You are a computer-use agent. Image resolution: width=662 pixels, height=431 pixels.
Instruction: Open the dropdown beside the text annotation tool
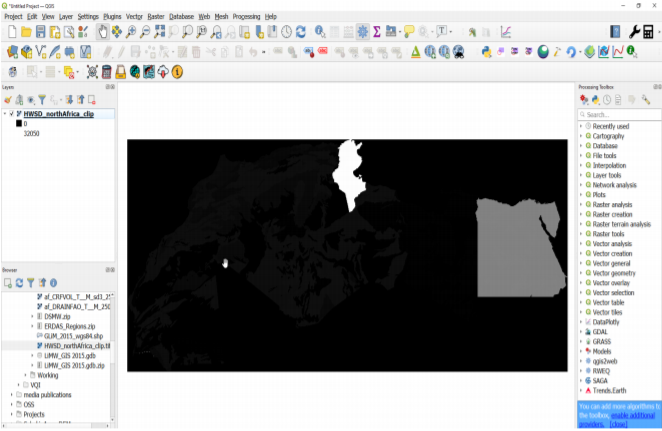point(451,32)
